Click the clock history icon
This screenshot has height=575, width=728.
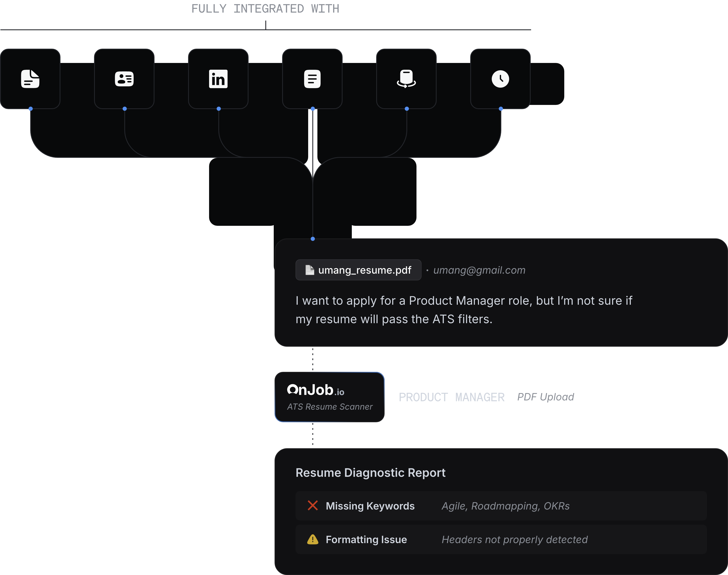500,79
